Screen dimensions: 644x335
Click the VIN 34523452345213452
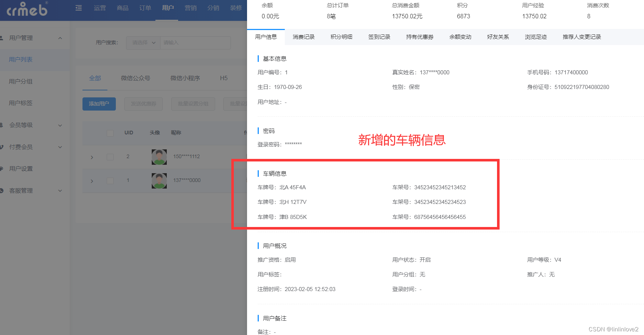click(440, 187)
